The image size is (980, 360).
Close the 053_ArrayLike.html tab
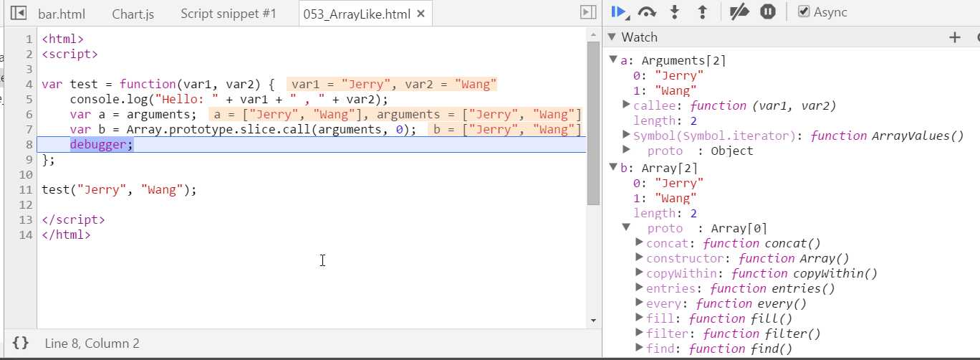click(421, 14)
